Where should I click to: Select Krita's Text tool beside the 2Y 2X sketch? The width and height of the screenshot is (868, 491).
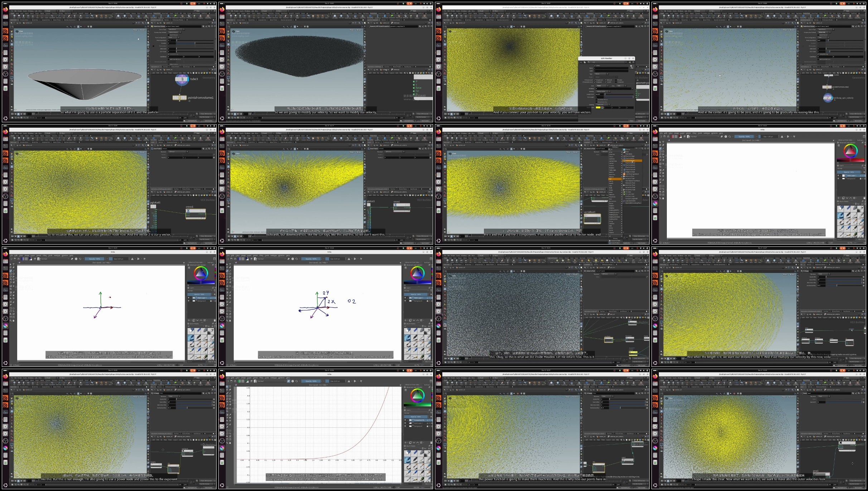(x=230, y=264)
